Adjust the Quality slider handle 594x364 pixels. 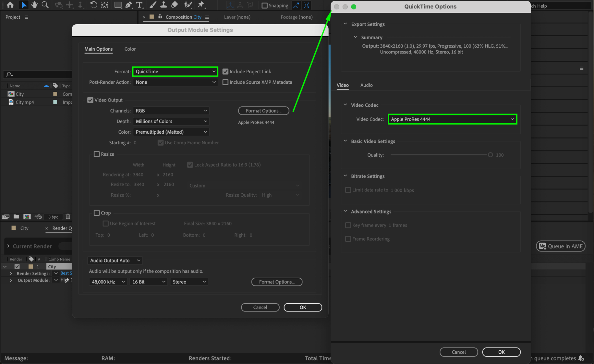[490, 155]
